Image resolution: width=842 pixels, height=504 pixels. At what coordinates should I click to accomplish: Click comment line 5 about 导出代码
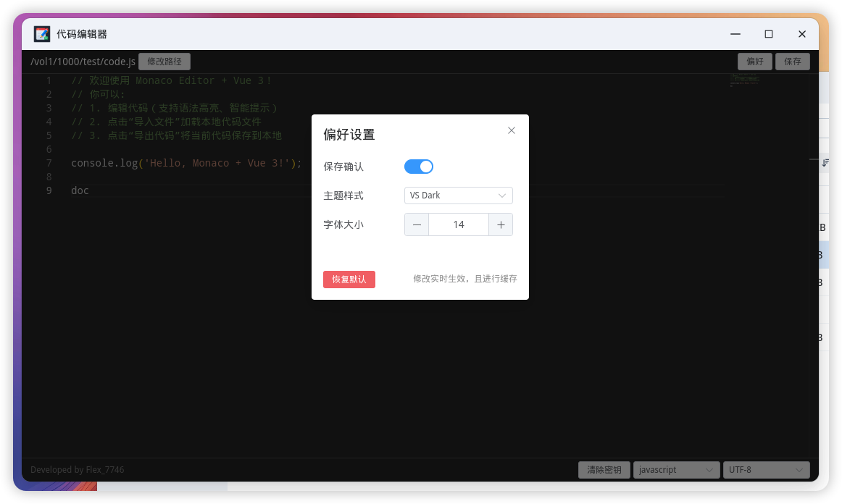(176, 135)
